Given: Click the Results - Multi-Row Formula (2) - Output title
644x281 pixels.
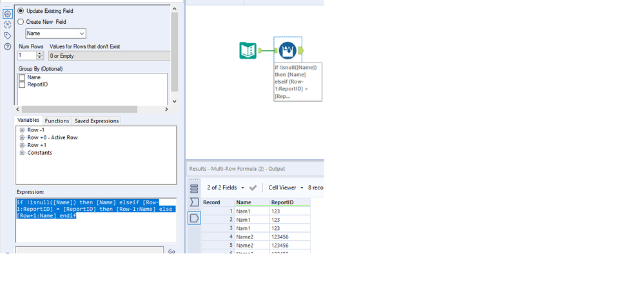Looking at the screenshot, I should click(237, 169).
